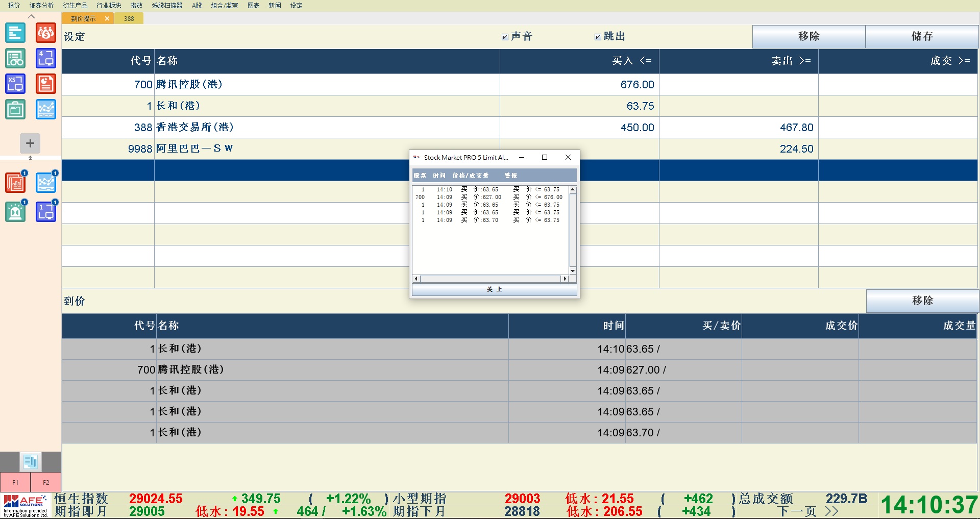
Task: Open the 选股扫描器 menu
Action: 167,6
